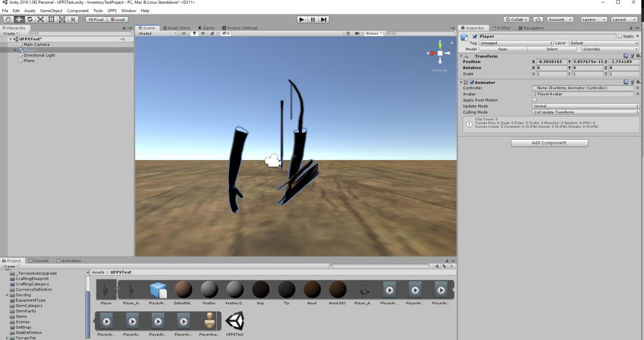This screenshot has height=340, width=644.
Task: Toggle the Static checkbox
Action: point(620,37)
